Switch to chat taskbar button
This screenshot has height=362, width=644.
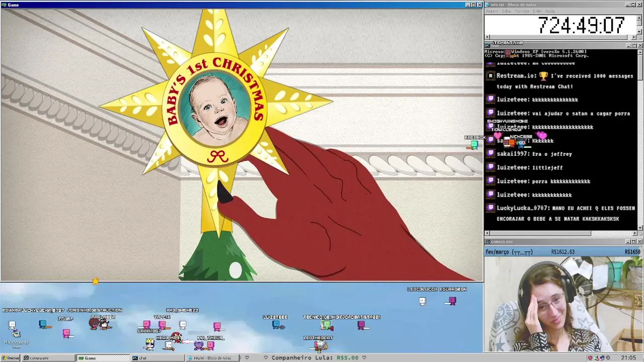(x=157, y=358)
